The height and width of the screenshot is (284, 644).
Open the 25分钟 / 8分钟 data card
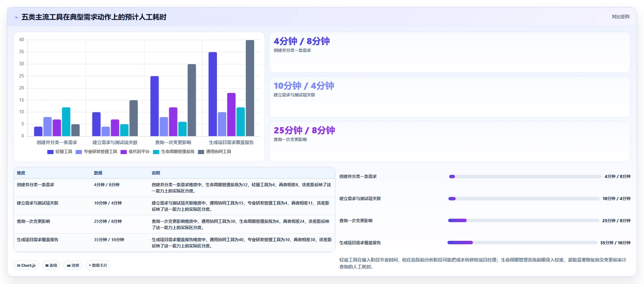pos(449,142)
